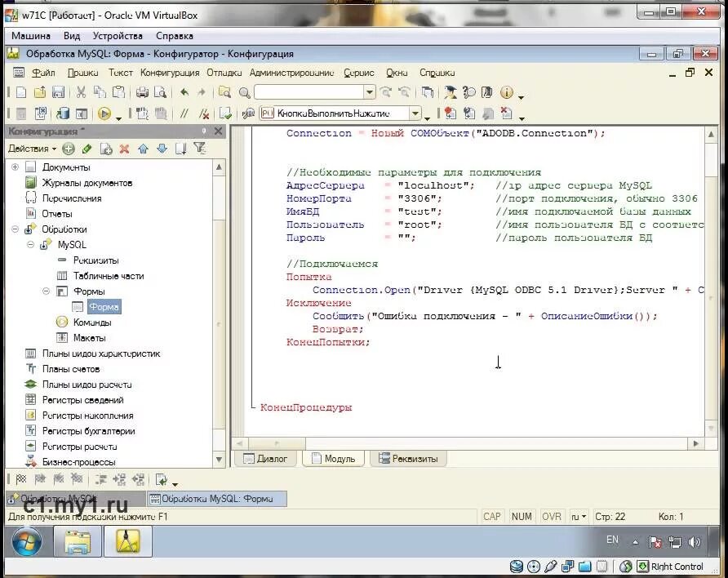Click the Add item plus icon in Configuration panel
Viewport: 728px width, 578px height.
click(69, 149)
